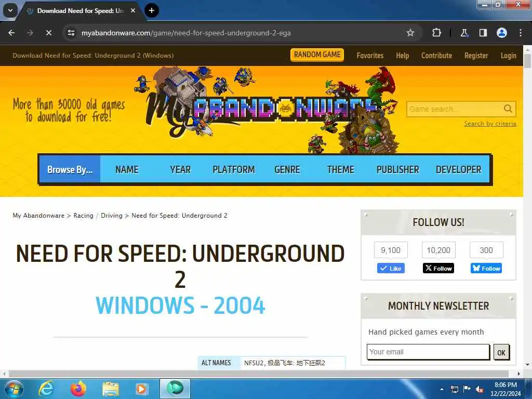532x399 pixels.
Task: Click the ALT NAMES label
Action: pos(216,363)
